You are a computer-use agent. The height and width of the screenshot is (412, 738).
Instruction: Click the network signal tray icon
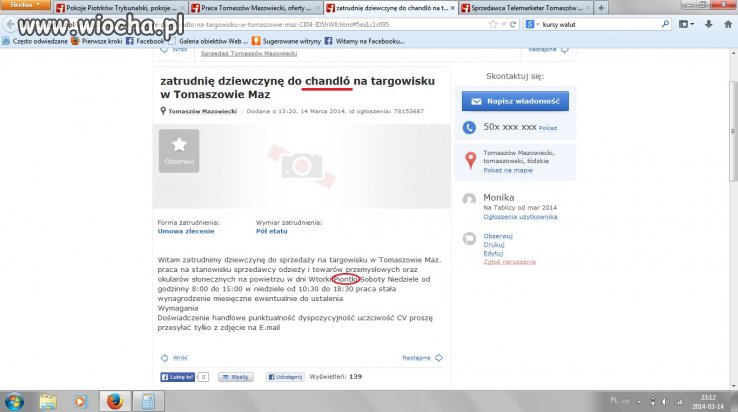tap(678, 402)
